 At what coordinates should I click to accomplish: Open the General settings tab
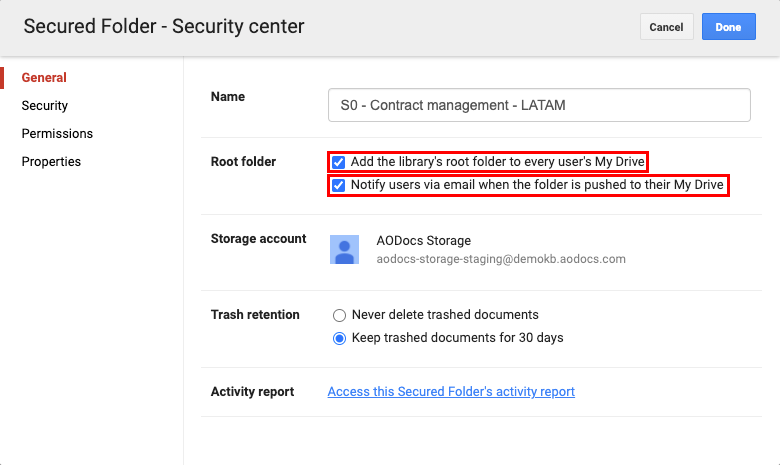pos(44,78)
